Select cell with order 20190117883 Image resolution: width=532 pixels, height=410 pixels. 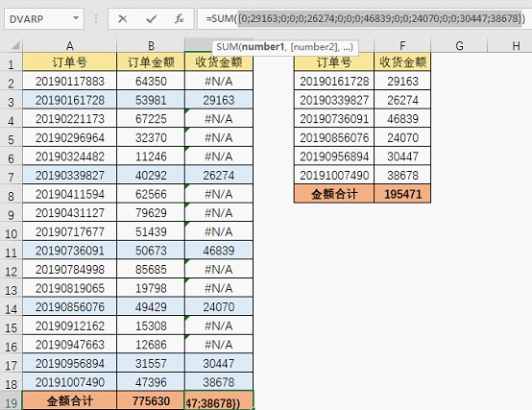pos(69,81)
